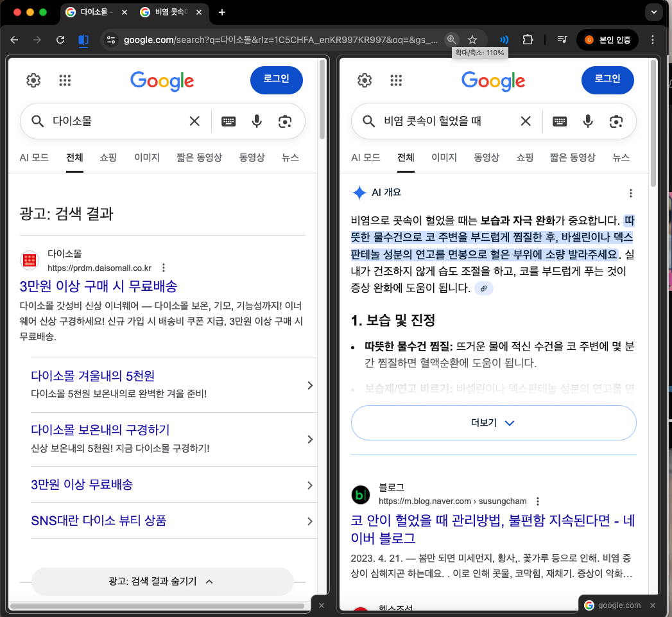The width and height of the screenshot is (672, 617).
Task: Open the Extensions puzzle icon
Action: point(528,40)
